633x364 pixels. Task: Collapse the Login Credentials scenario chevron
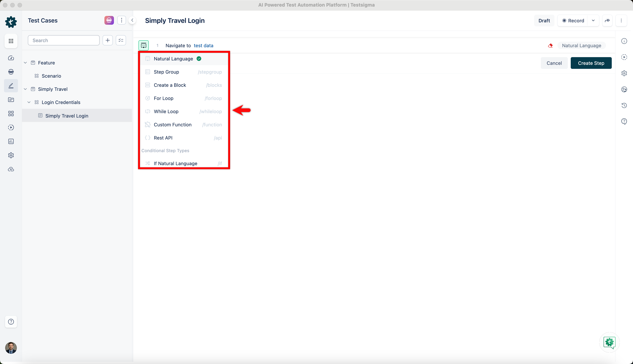pos(29,102)
